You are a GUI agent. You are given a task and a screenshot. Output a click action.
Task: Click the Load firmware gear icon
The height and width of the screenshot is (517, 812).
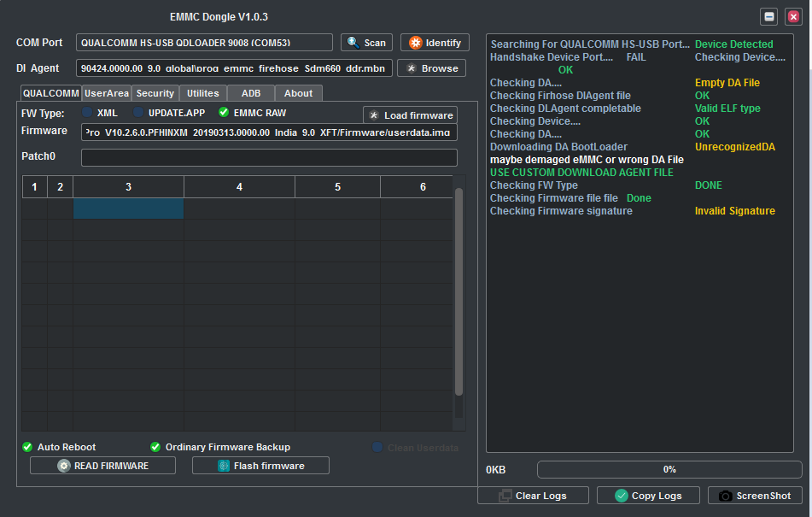374,115
